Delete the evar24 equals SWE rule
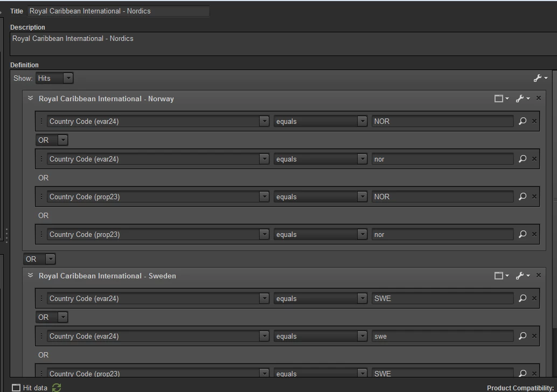Image resolution: width=557 pixels, height=392 pixels. coord(534,298)
